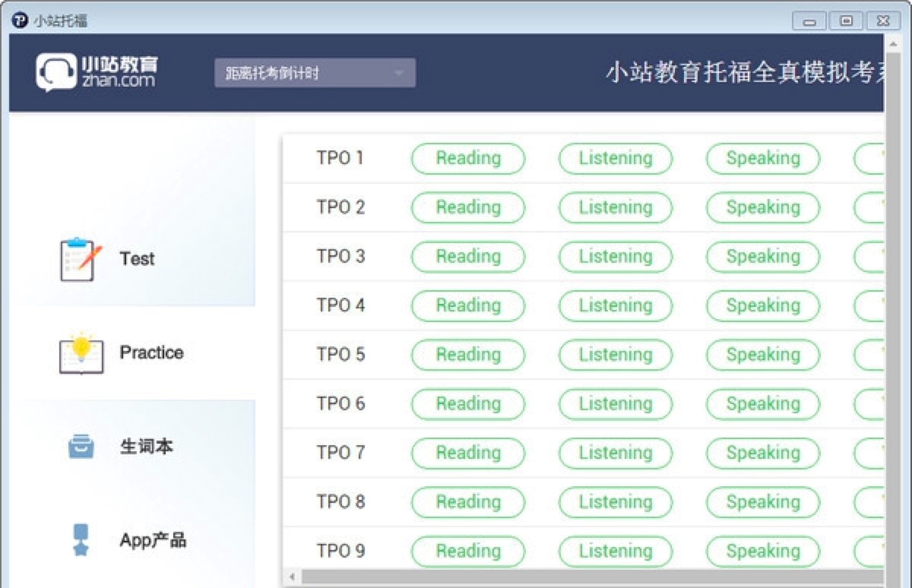Click the Test clipboard icon
This screenshot has width=912, height=588.
81,259
